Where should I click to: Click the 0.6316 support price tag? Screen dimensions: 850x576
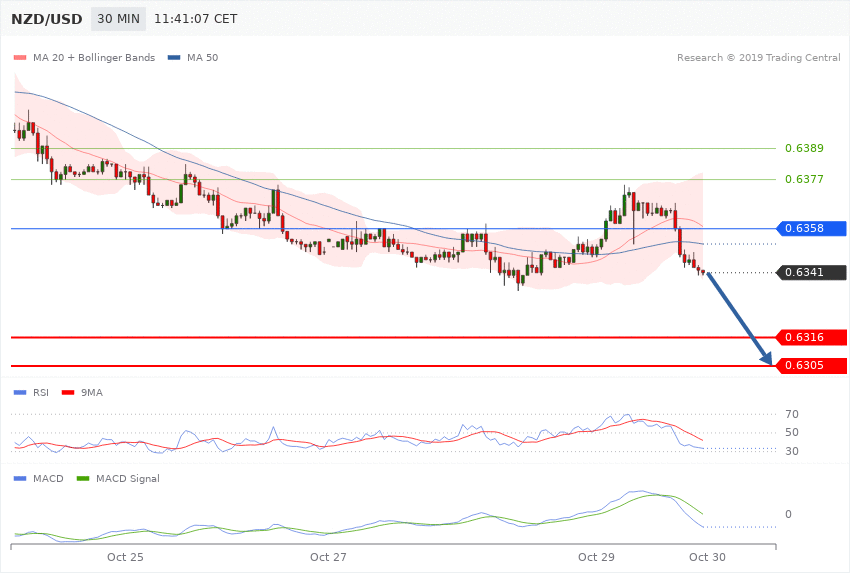click(812, 337)
